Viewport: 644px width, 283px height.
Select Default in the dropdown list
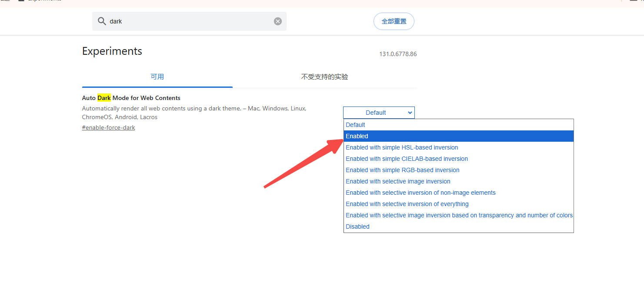(x=355, y=125)
